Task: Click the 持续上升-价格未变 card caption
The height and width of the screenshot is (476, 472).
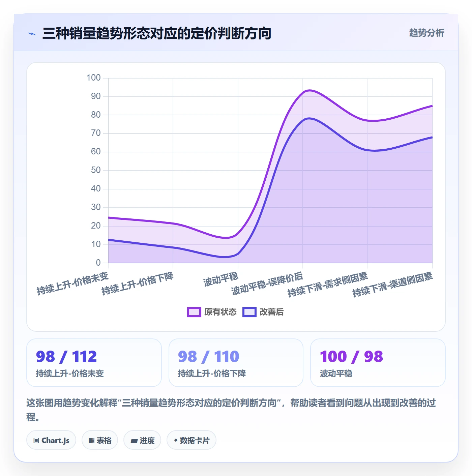Action: pyautogui.click(x=70, y=374)
